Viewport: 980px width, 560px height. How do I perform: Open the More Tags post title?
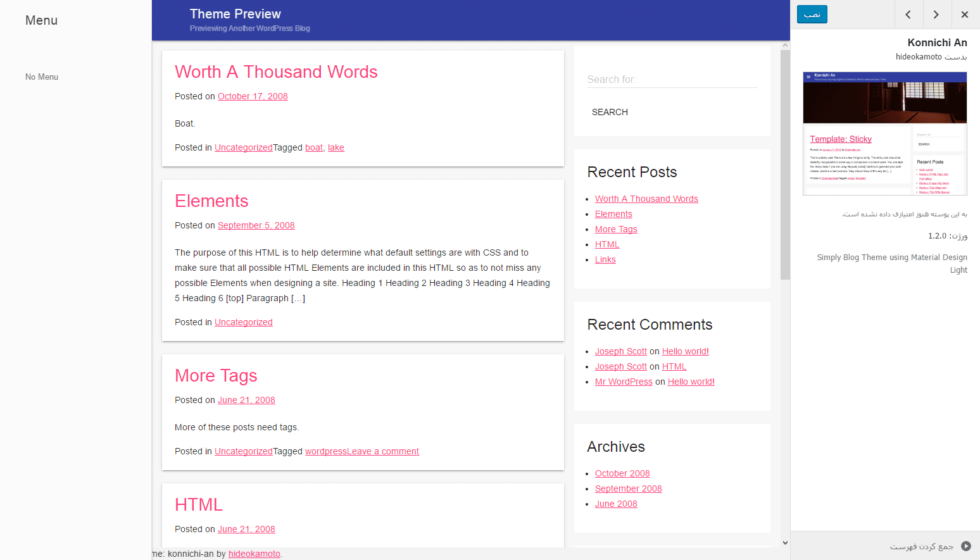[216, 376]
